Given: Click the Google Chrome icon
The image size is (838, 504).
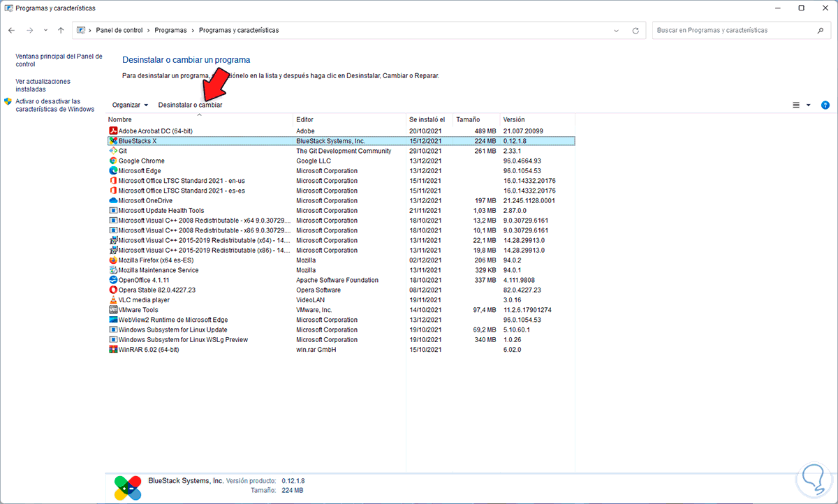Looking at the screenshot, I should click(x=113, y=161).
